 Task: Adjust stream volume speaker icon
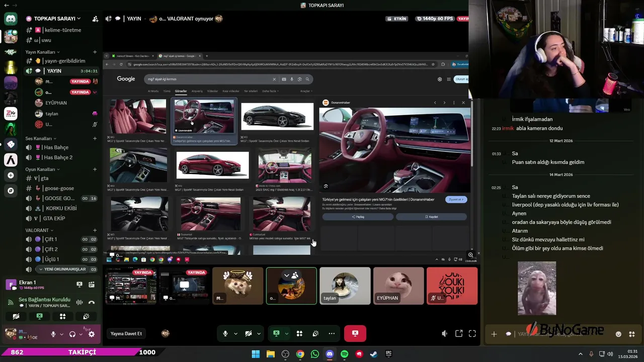click(444, 333)
